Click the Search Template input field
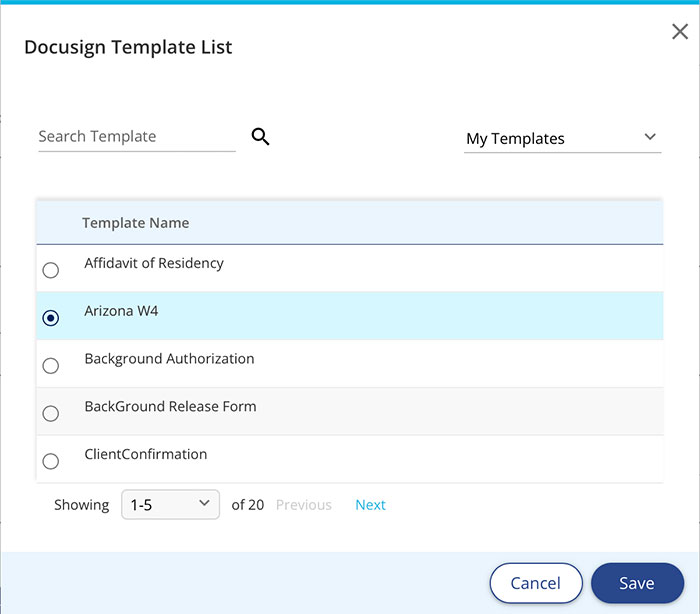Screen dimensions: 700x614 click(137, 137)
